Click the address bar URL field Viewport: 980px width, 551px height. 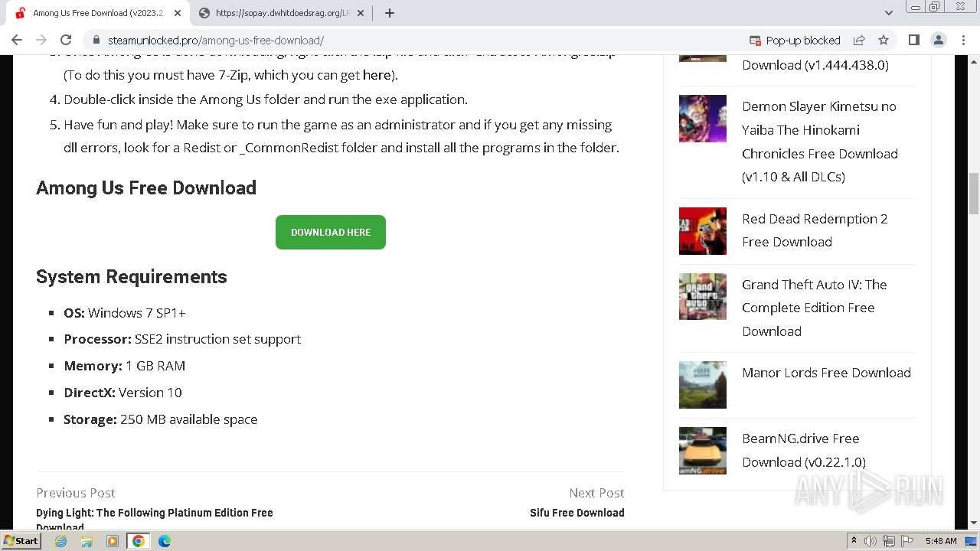413,40
